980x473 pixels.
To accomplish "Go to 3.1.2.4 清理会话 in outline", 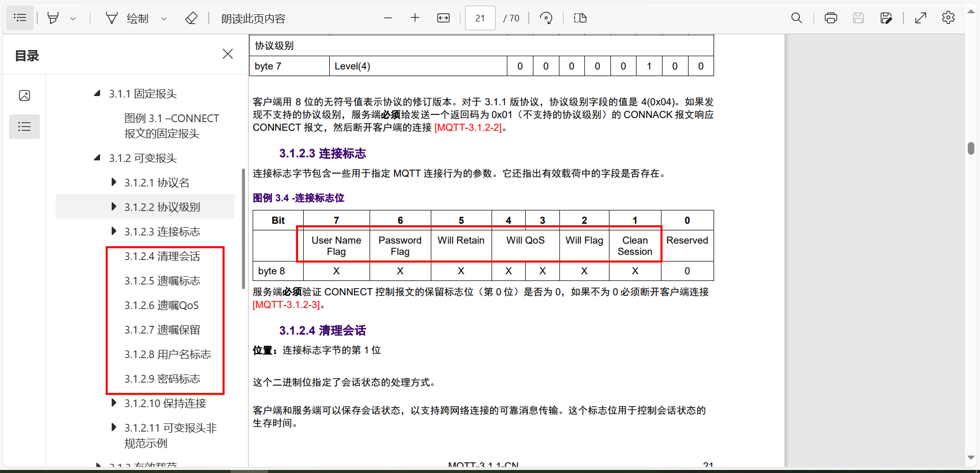I will 162,256.
